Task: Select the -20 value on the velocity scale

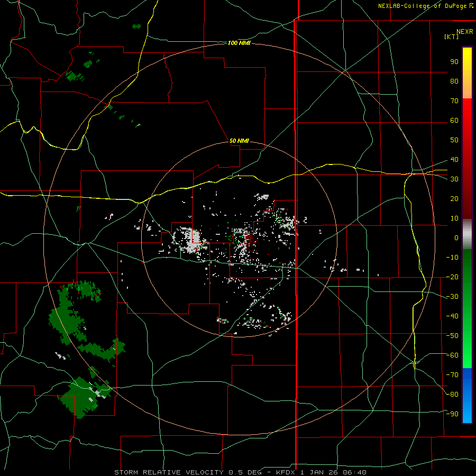Action: (452, 277)
